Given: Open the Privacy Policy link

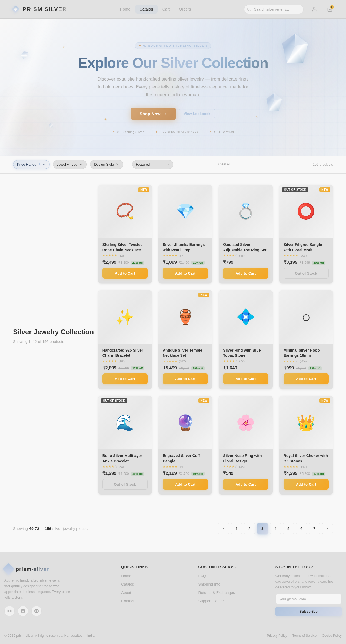Looking at the screenshot, I should (277, 636).
